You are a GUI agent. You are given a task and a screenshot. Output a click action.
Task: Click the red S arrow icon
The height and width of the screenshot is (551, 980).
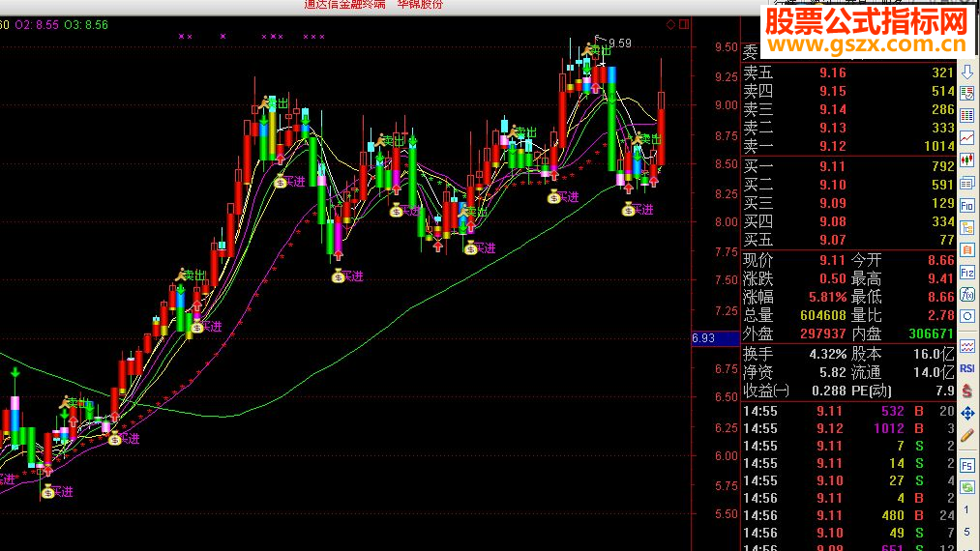pos(966,391)
